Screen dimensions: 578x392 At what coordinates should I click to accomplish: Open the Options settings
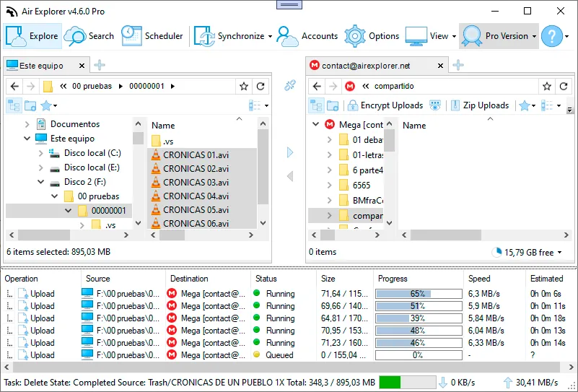coord(372,36)
